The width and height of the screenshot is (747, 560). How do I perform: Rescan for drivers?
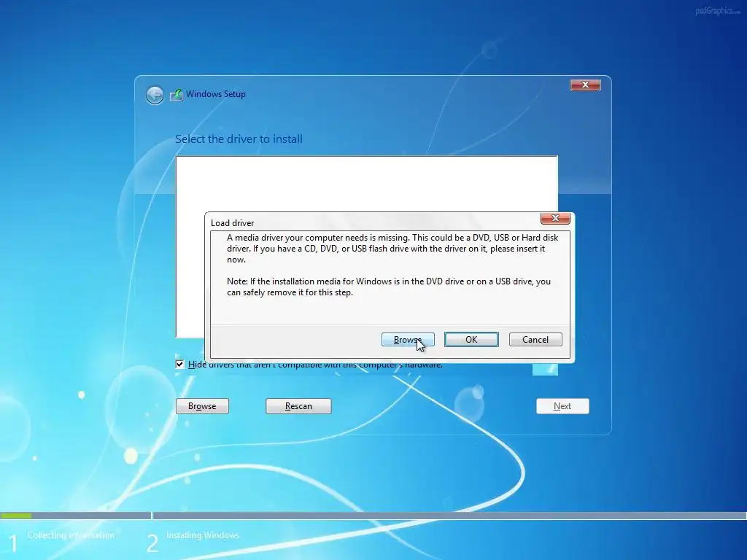(x=298, y=406)
